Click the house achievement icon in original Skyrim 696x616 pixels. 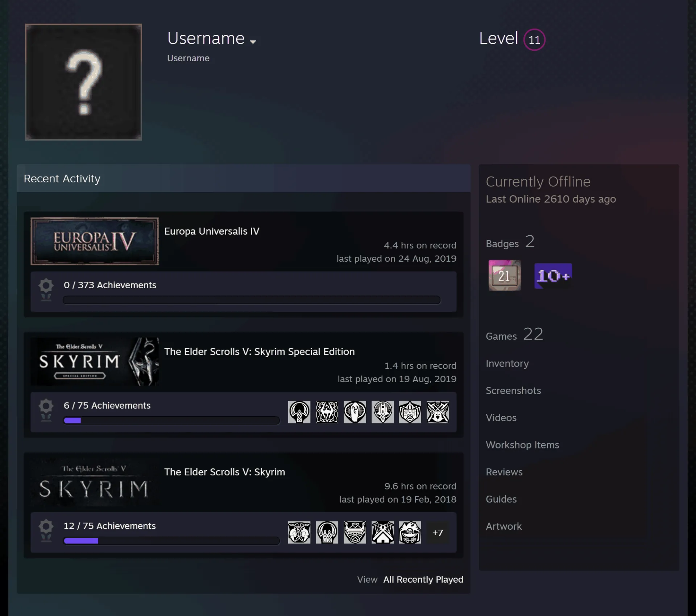click(x=382, y=532)
